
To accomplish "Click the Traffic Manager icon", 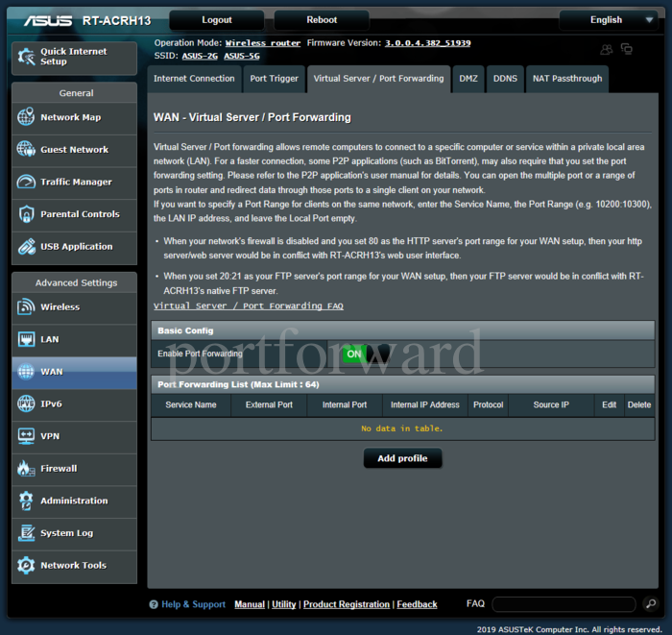I will [26, 183].
